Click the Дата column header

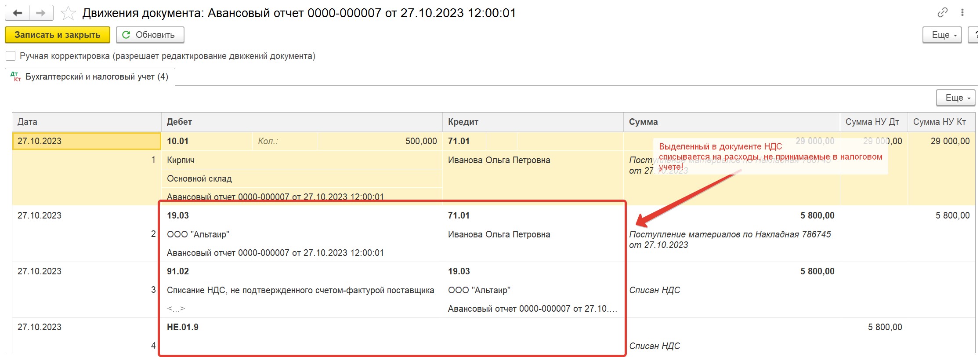click(87, 122)
